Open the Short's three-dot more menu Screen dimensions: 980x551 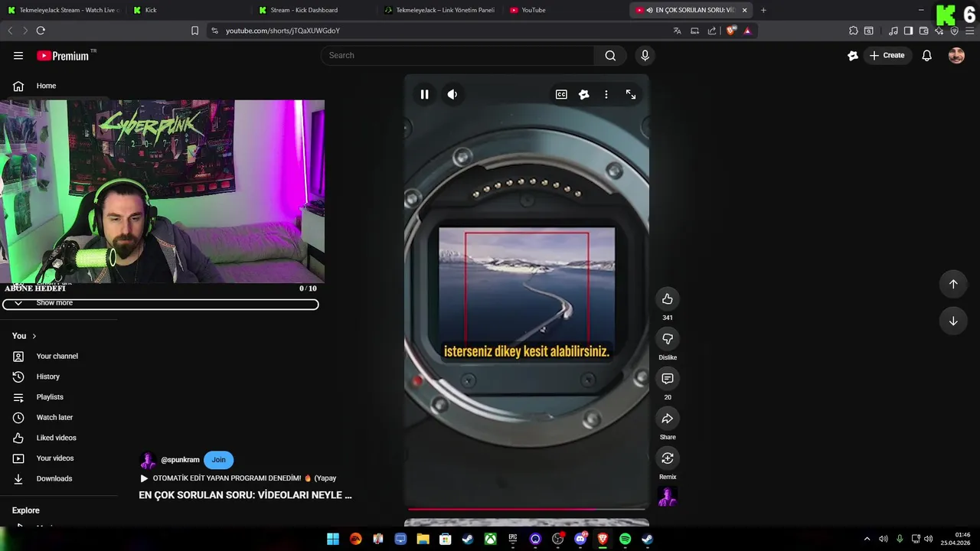tap(606, 94)
